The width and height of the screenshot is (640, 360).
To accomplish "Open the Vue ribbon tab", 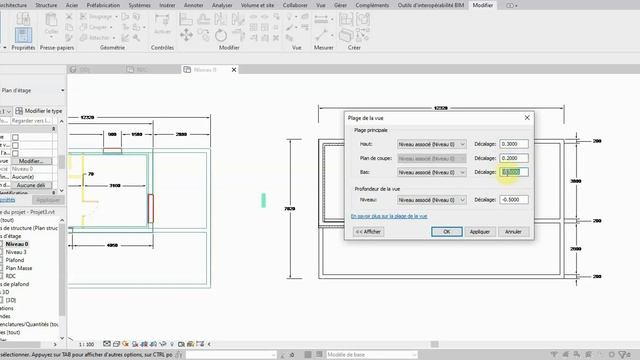I will [321, 5].
